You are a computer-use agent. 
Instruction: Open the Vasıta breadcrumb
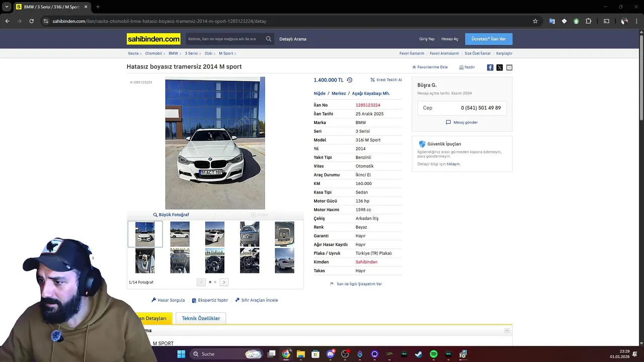133,53
